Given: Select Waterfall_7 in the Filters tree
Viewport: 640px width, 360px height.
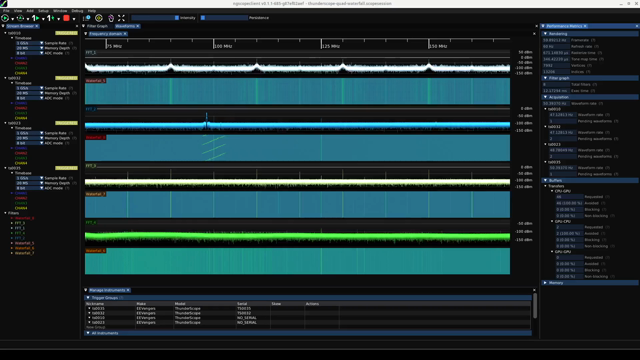Looking at the screenshot, I should [x=24, y=253].
